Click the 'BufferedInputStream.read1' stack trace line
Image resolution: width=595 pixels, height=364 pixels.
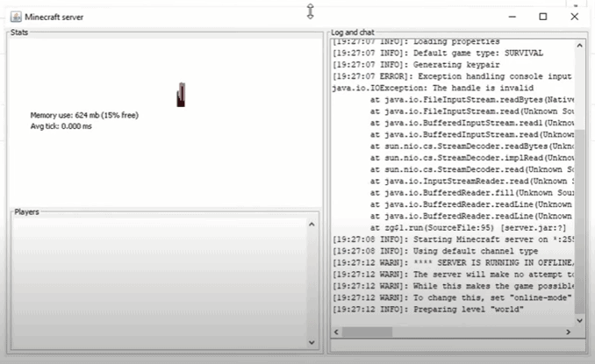[471, 123]
